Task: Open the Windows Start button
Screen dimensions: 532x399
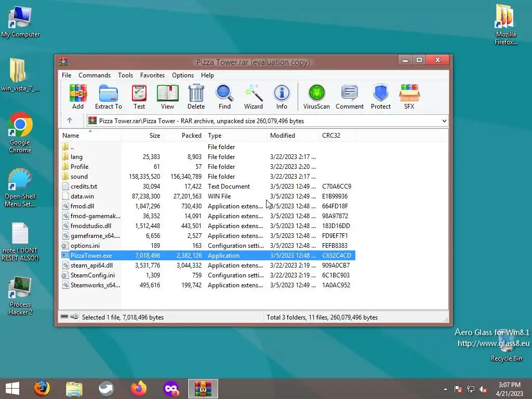Action: pos(12,389)
